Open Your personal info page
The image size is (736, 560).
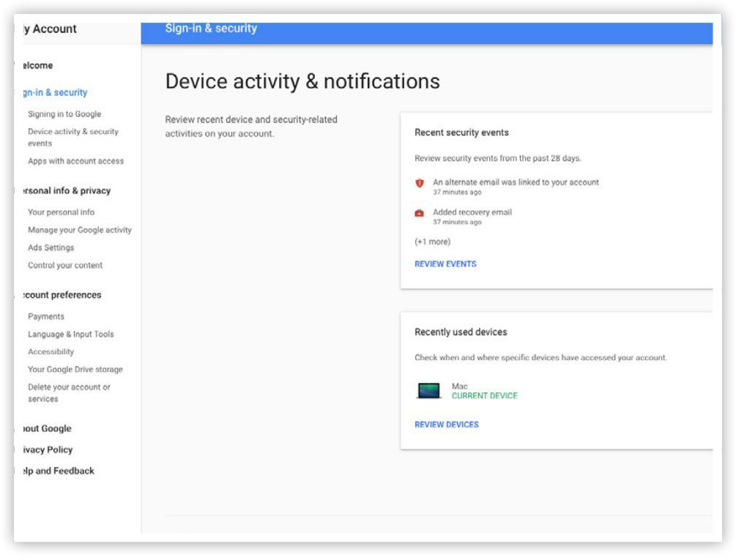(x=61, y=212)
